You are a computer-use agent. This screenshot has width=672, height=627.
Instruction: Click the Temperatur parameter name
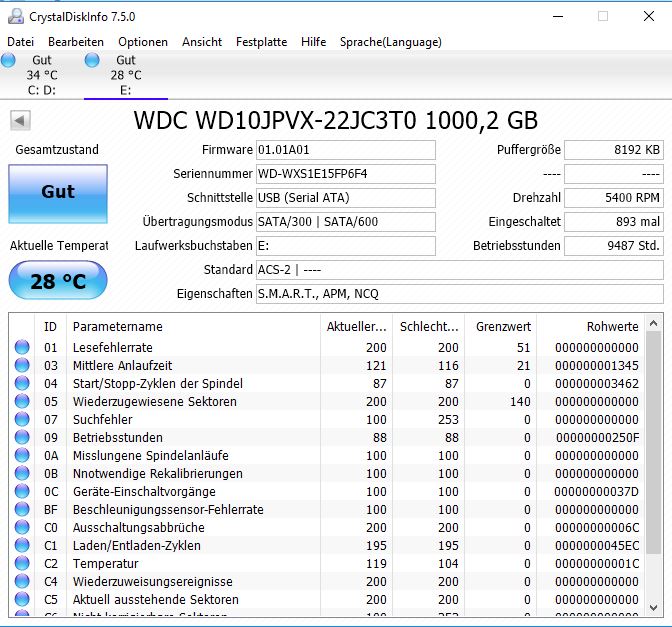tap(105, 564)
